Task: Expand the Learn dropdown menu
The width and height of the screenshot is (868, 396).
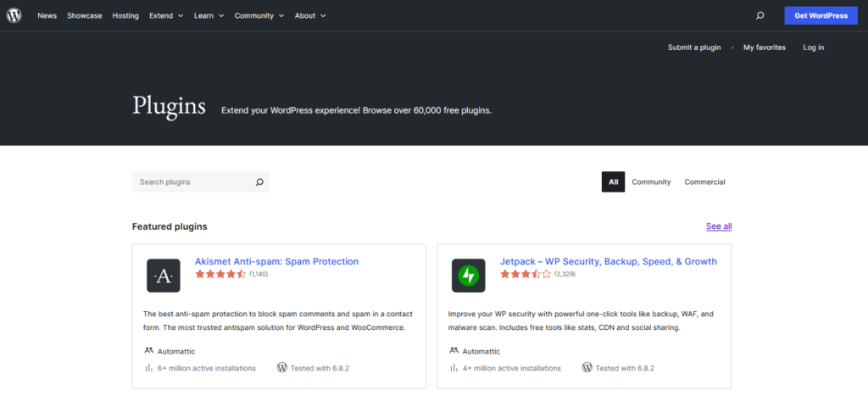Action: click(x=209, y=15)
